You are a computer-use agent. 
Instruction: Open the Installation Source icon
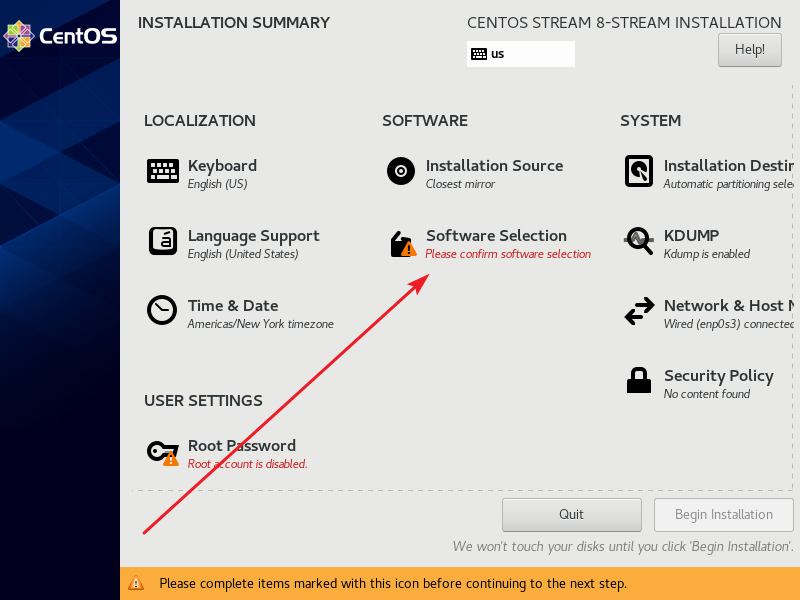(x=400, y=171)
